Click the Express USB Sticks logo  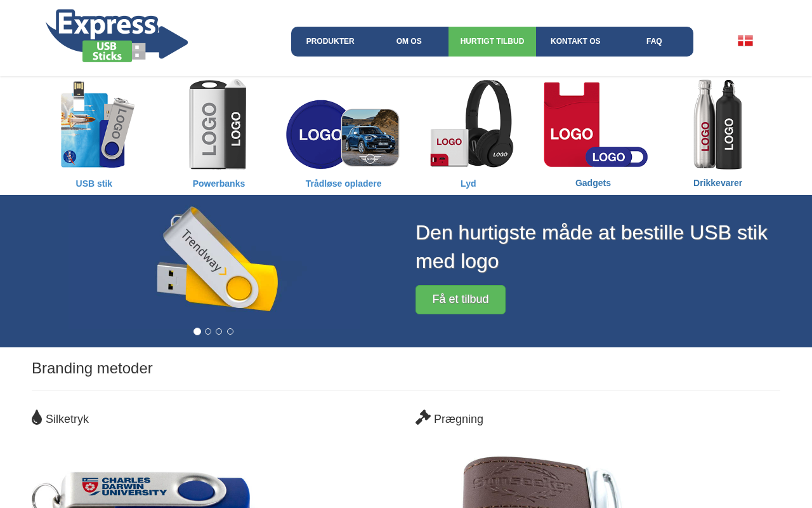click(117, 36)
